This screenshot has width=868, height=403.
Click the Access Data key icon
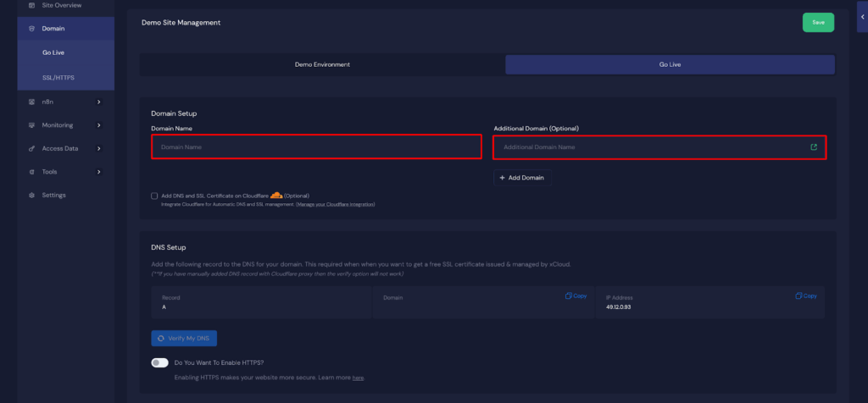[31, 149]
